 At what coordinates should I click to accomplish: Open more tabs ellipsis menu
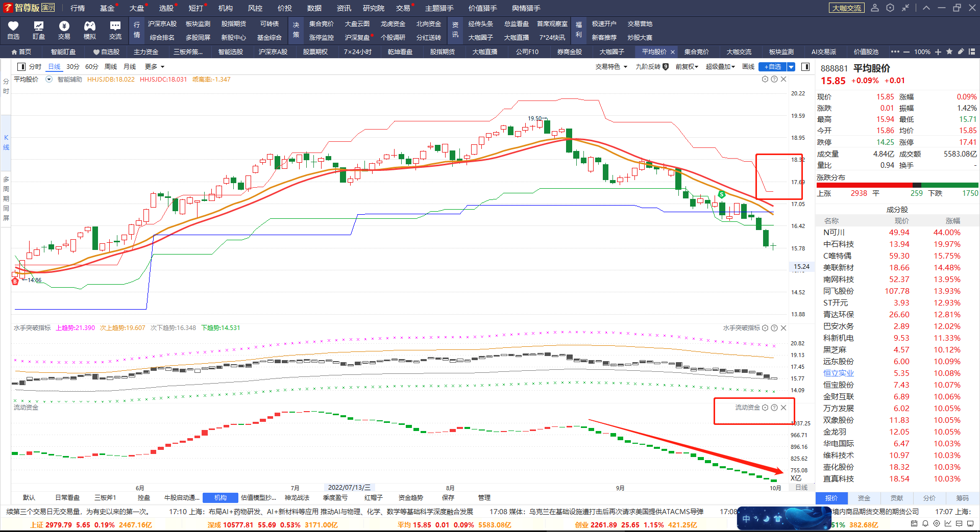(895, 52)
